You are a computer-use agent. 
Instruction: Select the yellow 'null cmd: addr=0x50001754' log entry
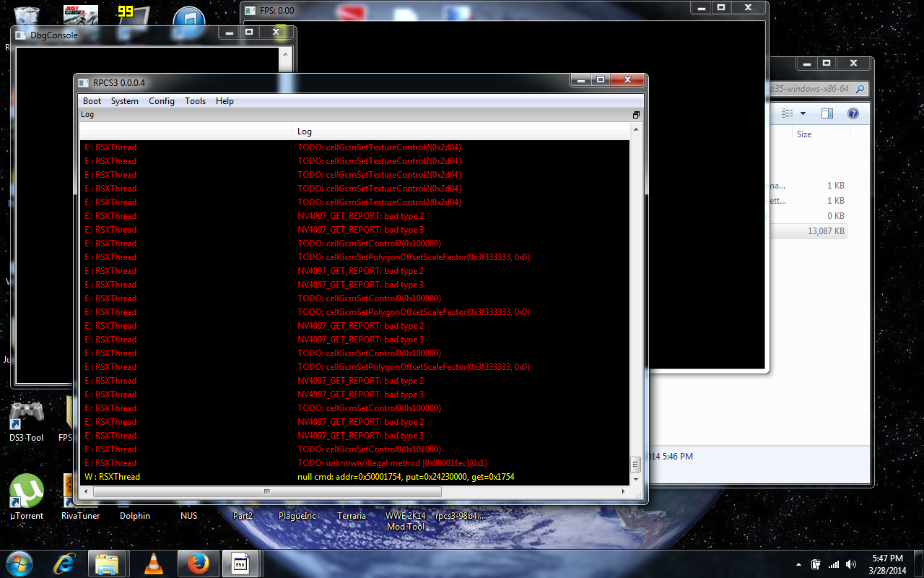coord(406,477)
